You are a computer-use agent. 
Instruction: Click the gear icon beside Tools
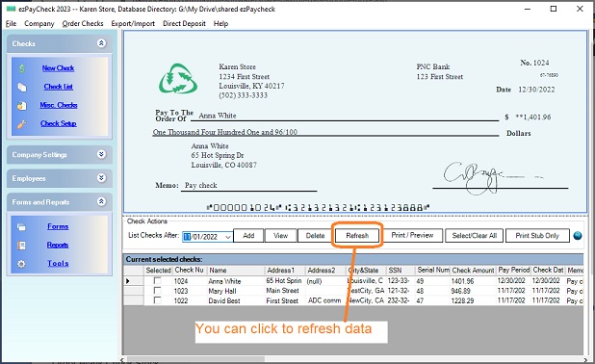pos(21,264)
